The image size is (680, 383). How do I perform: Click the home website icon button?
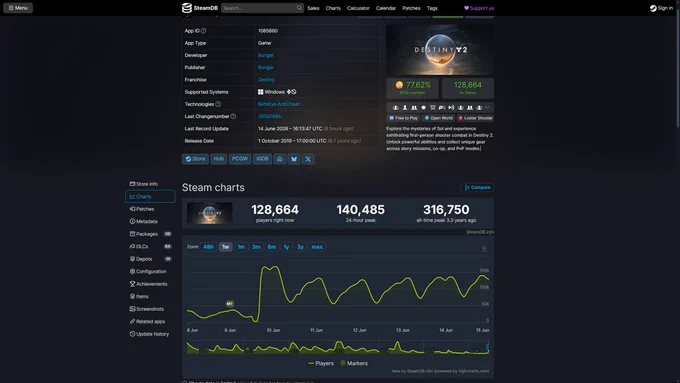tap(280, 159)
